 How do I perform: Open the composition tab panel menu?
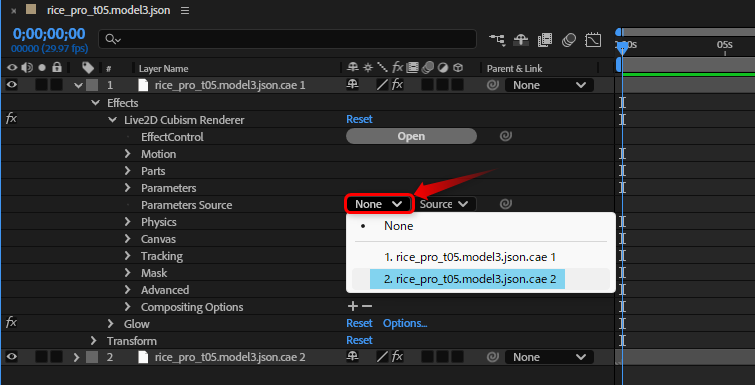pos(185,10)
